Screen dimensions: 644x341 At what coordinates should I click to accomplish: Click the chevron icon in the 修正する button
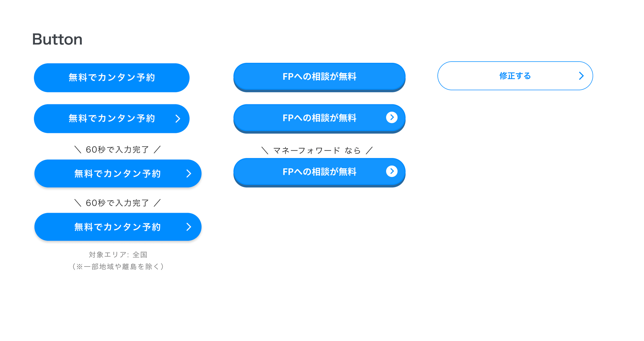tap(581, 76)
